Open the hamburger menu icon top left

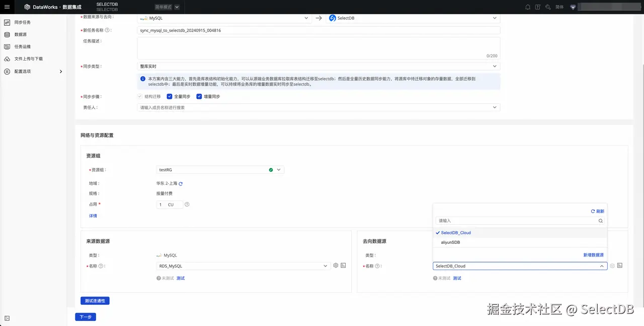click(7, 7)
